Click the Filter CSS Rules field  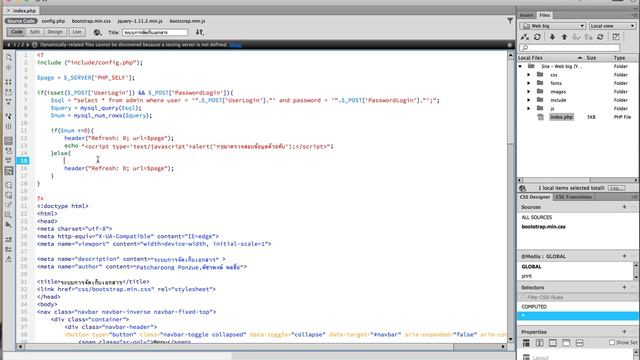[576, 297]
